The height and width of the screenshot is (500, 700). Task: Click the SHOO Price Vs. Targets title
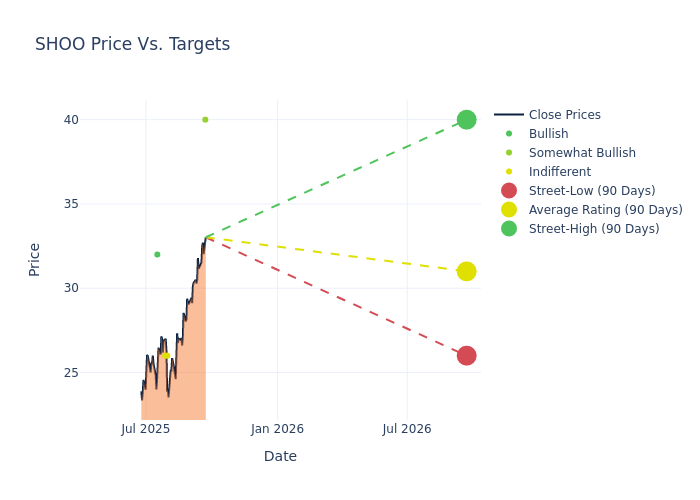click(x=132, y=45)
